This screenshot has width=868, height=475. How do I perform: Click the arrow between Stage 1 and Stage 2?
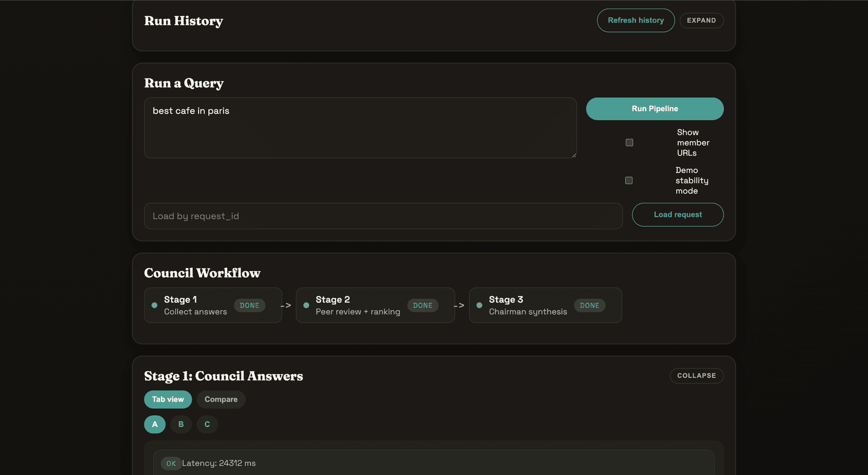tap(287, 305)
